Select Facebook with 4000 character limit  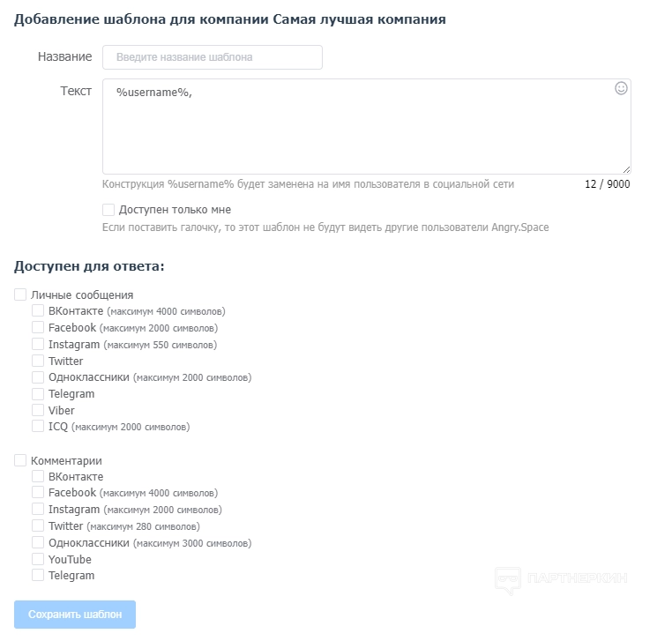[38, 493]
